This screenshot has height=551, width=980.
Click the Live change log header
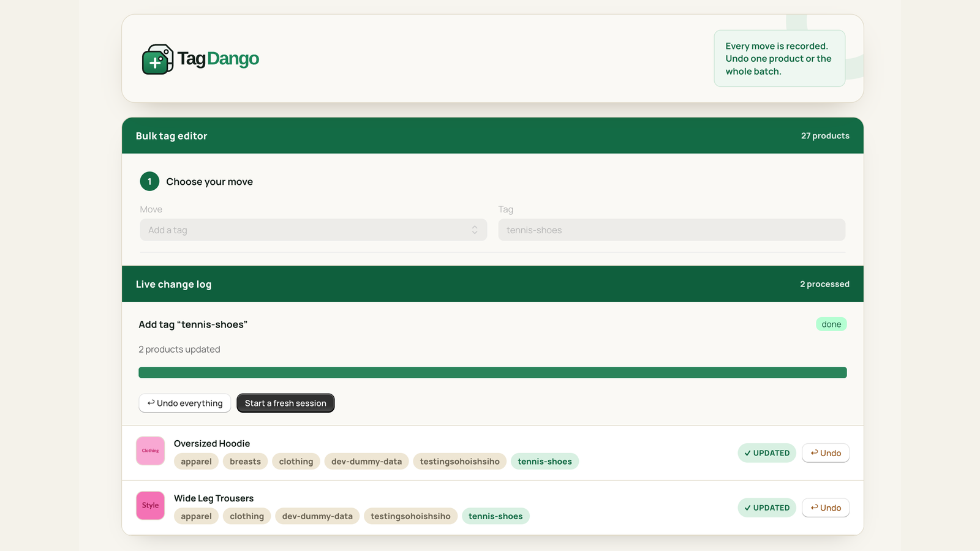coord(492,284)
